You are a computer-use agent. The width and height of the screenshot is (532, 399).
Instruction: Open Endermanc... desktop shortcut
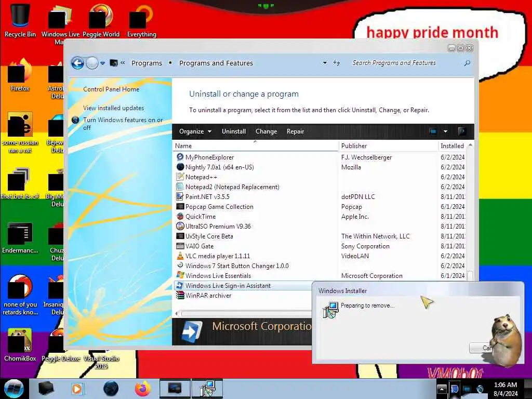[x=20, y=237]
